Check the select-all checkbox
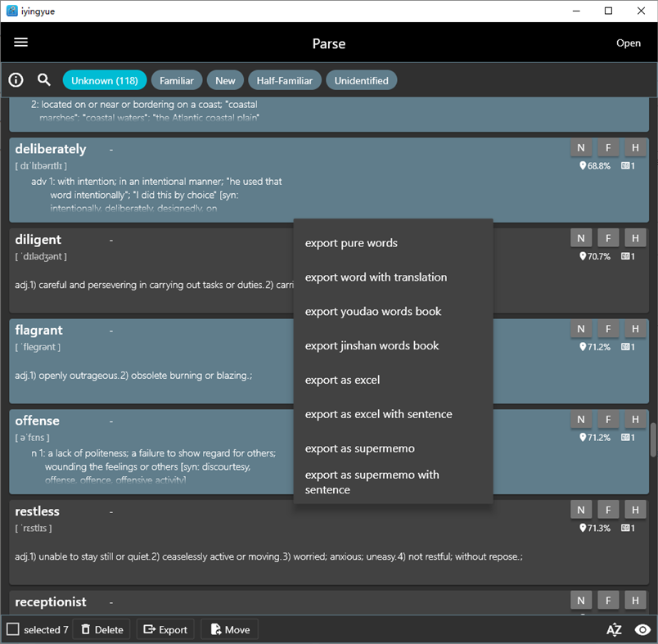 pyautogui.click(x=11, y=629)
